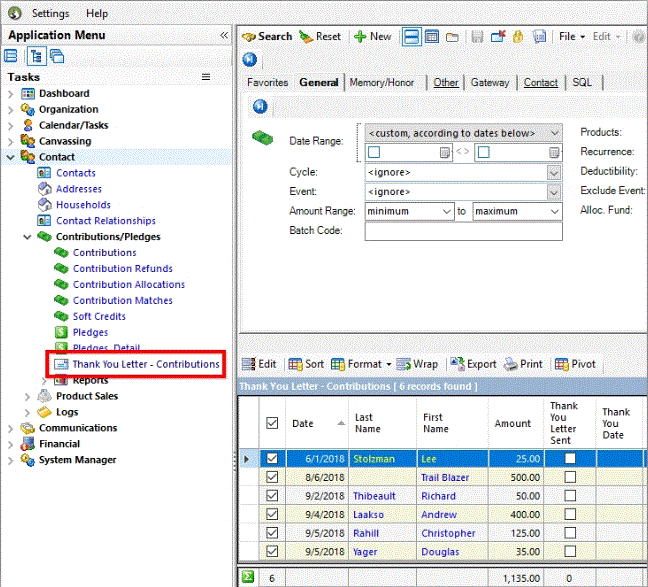Toggle Thank You Letter Sent for Thibeault
The width and height of the screenshot is (648, 587).
tap(570, 496)
